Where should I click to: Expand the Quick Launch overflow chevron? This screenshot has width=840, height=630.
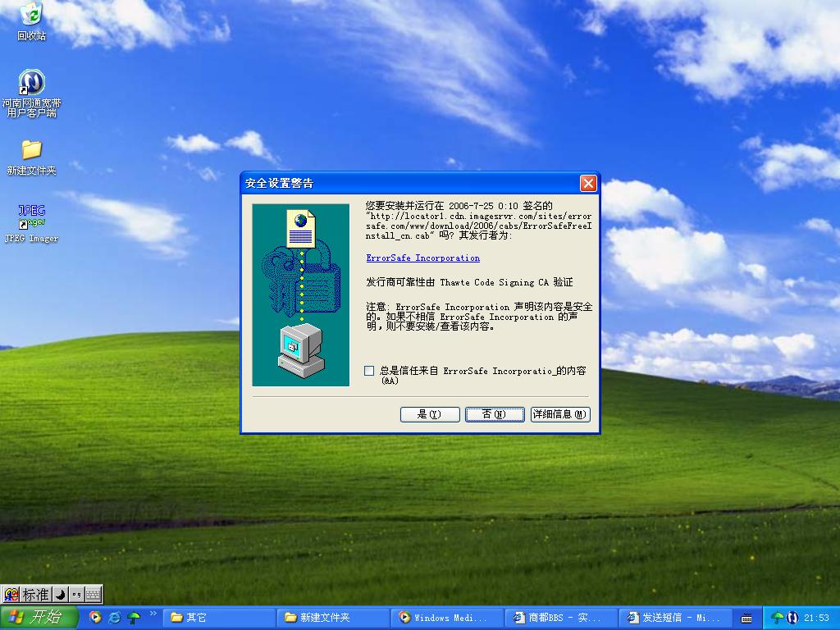(x=153, y=614)
